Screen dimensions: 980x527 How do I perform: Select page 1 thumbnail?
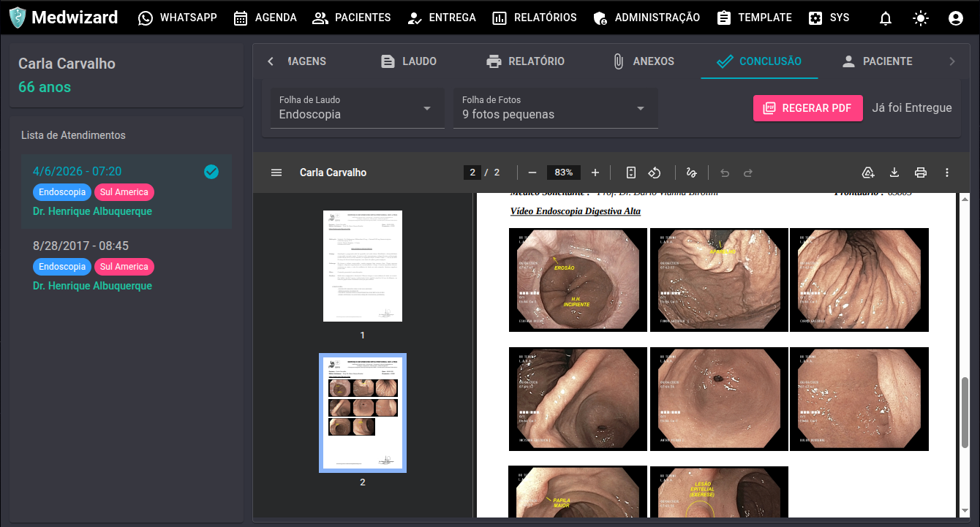tap(363, 266)
